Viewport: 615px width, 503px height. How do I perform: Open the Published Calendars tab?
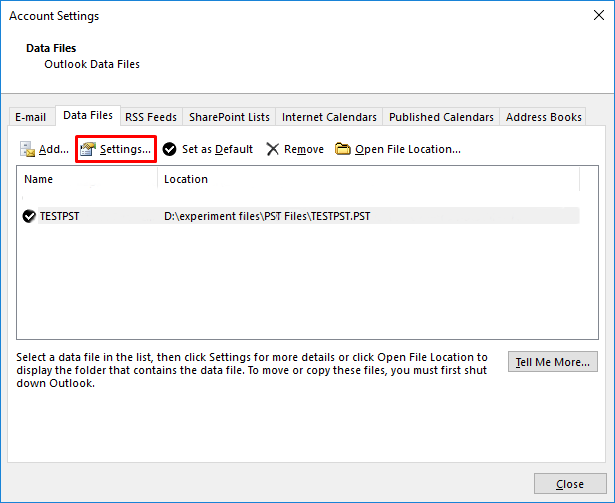(x=441, y=117)
